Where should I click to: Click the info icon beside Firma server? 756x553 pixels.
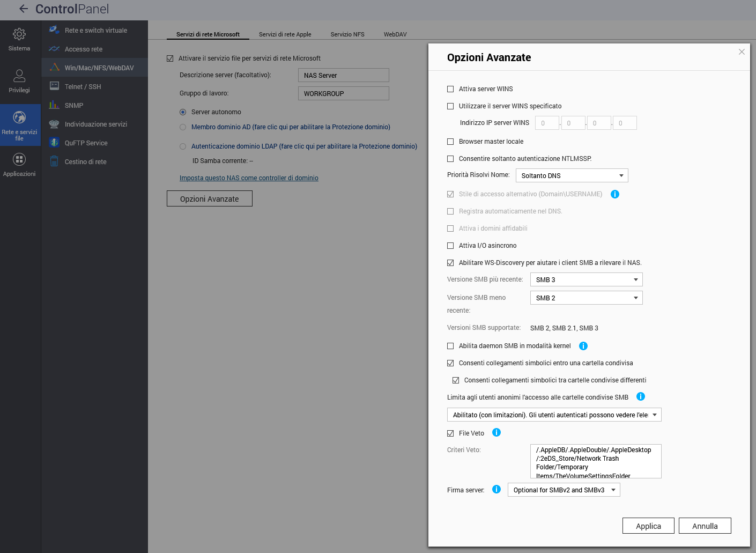click(x=496, y=489)
